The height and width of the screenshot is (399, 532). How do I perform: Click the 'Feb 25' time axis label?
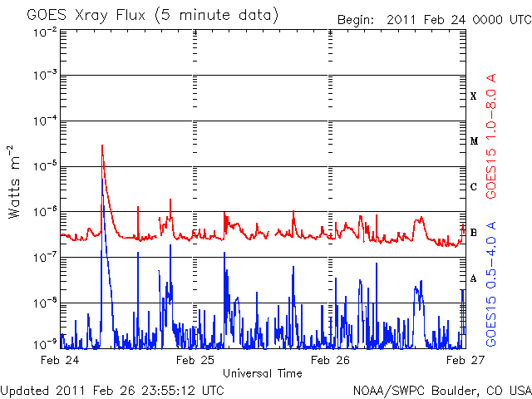[196, 361]
